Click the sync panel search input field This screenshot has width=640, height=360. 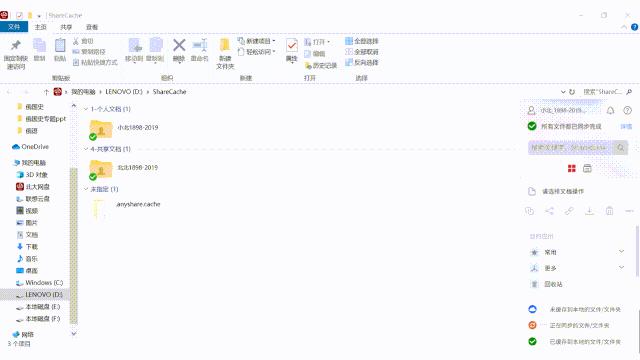tap(570, 148)
